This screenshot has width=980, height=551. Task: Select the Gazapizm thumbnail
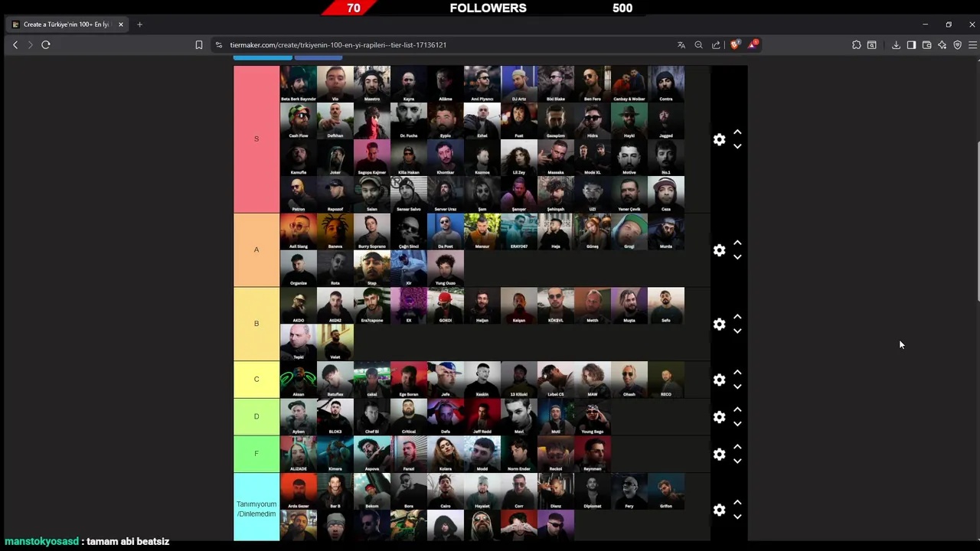click(x=556, y=121)
